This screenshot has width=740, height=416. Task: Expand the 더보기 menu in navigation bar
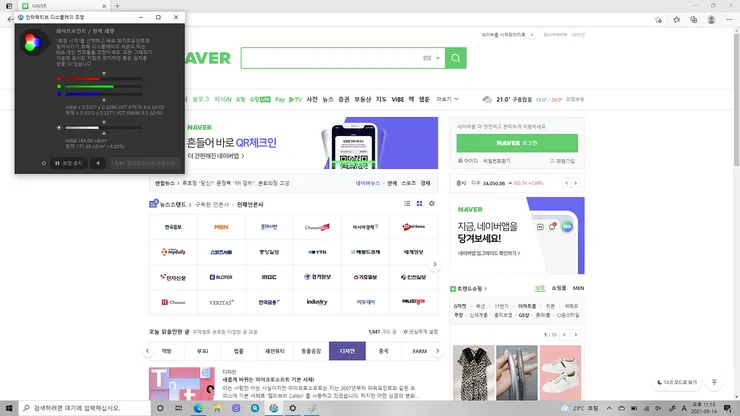pyautogui.click(x=447, y=99)
